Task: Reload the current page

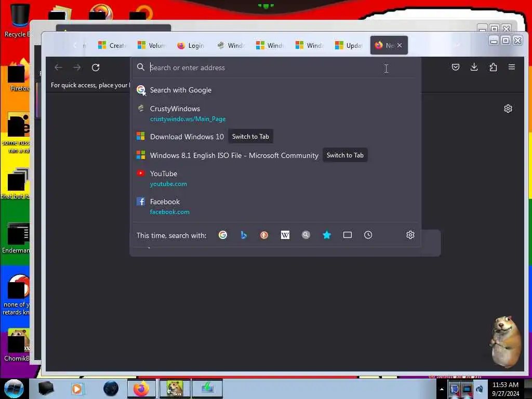Action: pyautogui.click(x=96, y=68)
